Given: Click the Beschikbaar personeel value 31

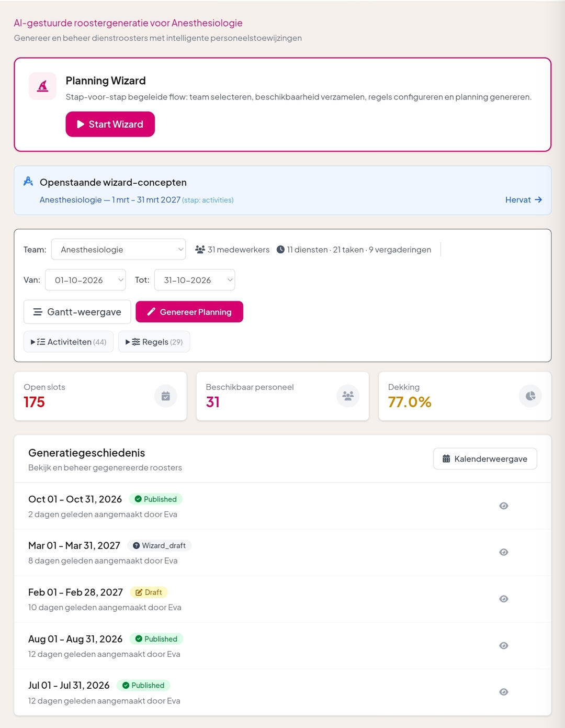Looking at the screenshot, I should 213,402.
